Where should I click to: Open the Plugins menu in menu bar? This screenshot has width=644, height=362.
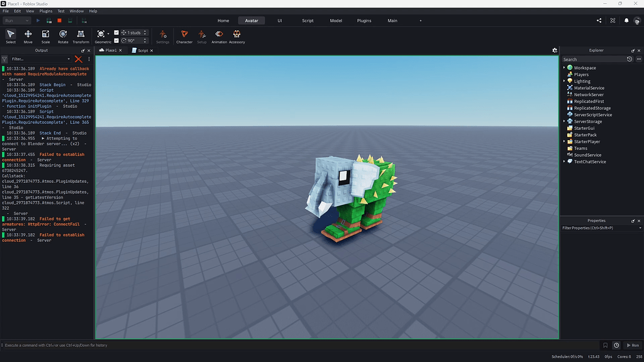(45, 11)
